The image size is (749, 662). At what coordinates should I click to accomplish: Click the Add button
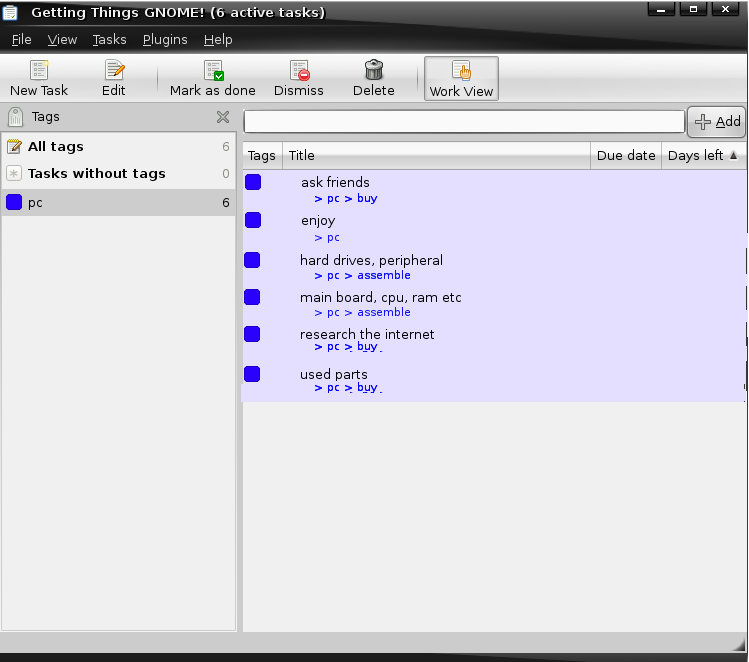click(x=717, y=122)
